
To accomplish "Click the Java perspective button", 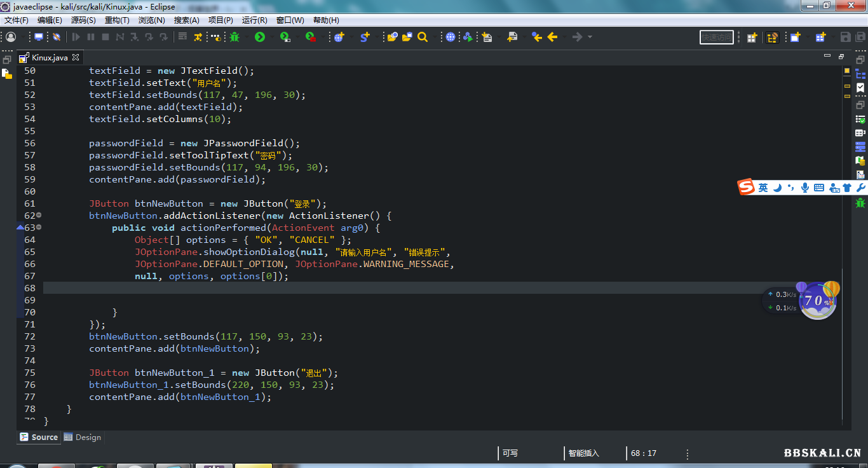I will 772,38.
